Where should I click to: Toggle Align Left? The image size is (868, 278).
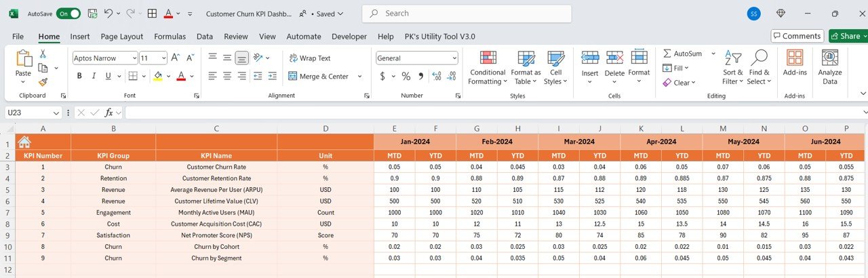[x=213, y=76]
